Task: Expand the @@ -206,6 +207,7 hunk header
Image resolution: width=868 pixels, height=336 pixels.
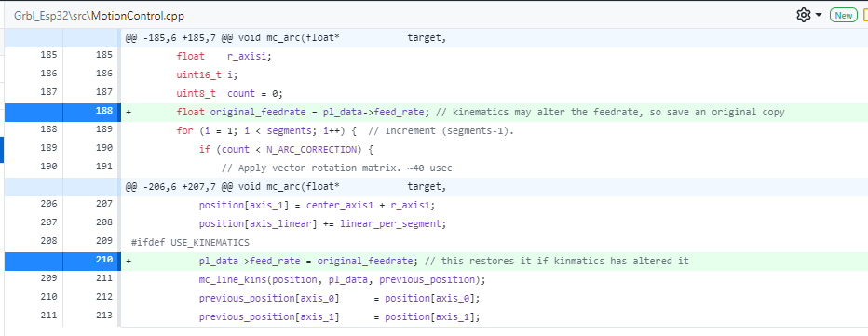Action: click(x=285, y=186)
